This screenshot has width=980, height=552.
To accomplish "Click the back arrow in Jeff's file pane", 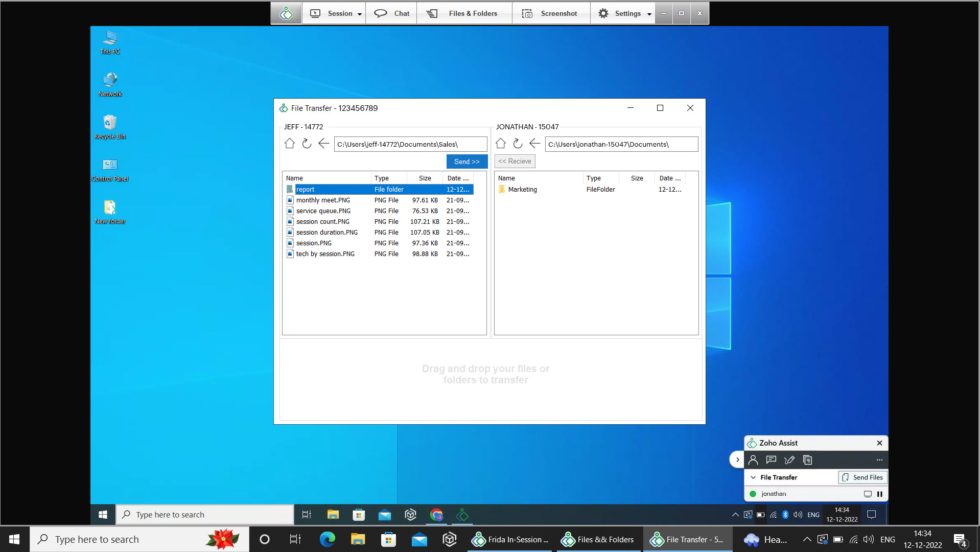I will pyautogui.click(x=323, y=144).
